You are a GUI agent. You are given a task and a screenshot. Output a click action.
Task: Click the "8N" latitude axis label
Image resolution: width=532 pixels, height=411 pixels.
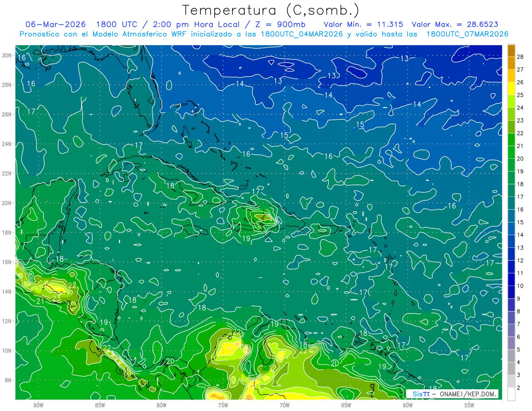[8, 380]
